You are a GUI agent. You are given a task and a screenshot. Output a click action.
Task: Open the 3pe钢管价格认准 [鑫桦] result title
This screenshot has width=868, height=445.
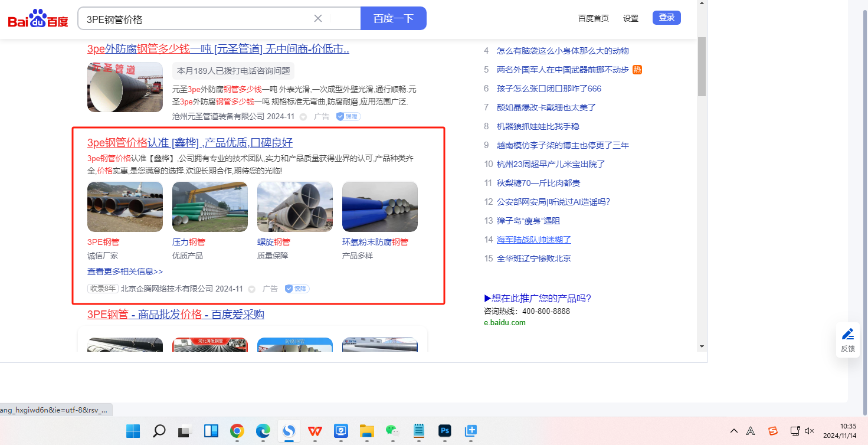click(x=190, y=143)
